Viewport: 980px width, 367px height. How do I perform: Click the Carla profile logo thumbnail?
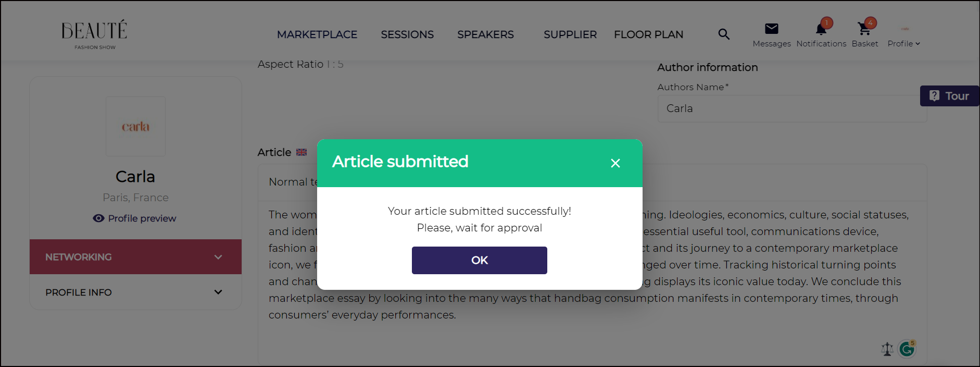(x=135, y=126)
